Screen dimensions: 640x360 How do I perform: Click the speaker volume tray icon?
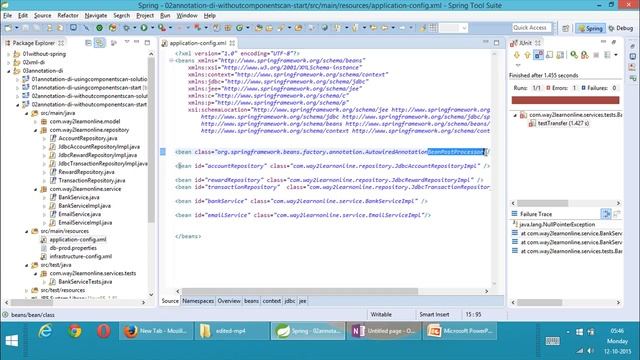pos(590,351)
